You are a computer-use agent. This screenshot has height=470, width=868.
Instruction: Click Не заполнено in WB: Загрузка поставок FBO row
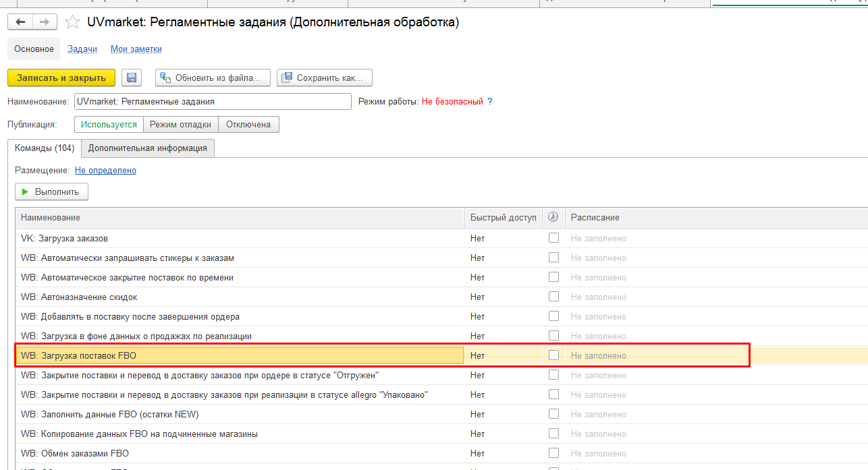(599, 355)
